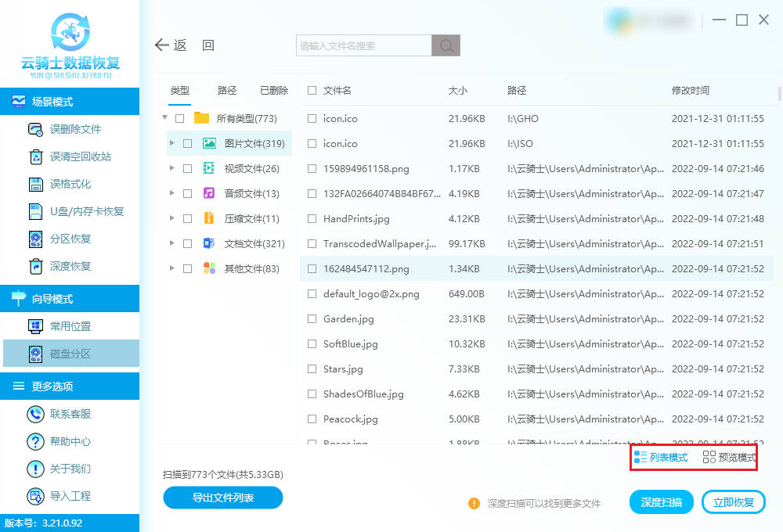This screenshot has width=783, height=532.
Task: Open 联系客服 customer service
Action: (35, 414)
